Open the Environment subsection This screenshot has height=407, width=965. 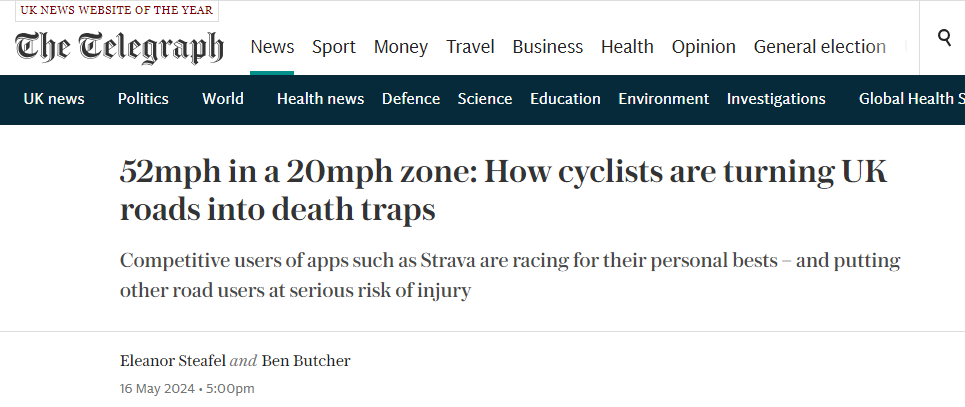click(663, 99)
